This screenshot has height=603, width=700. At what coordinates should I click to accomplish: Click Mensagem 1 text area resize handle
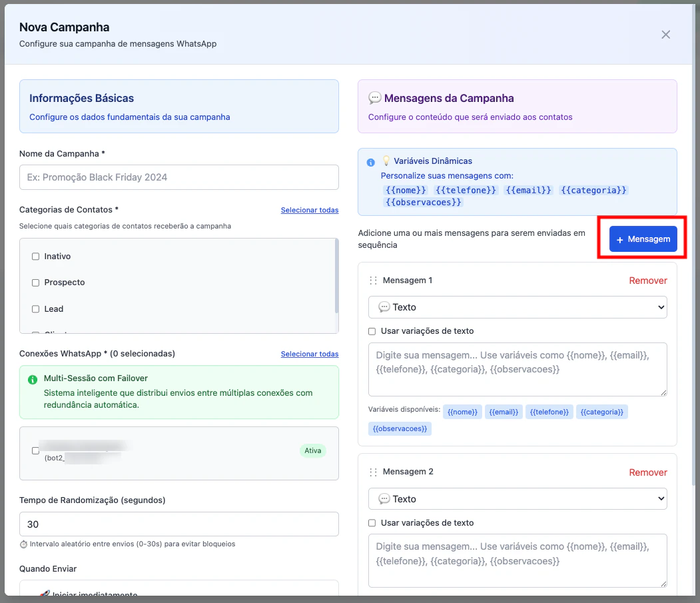point(663,392)
